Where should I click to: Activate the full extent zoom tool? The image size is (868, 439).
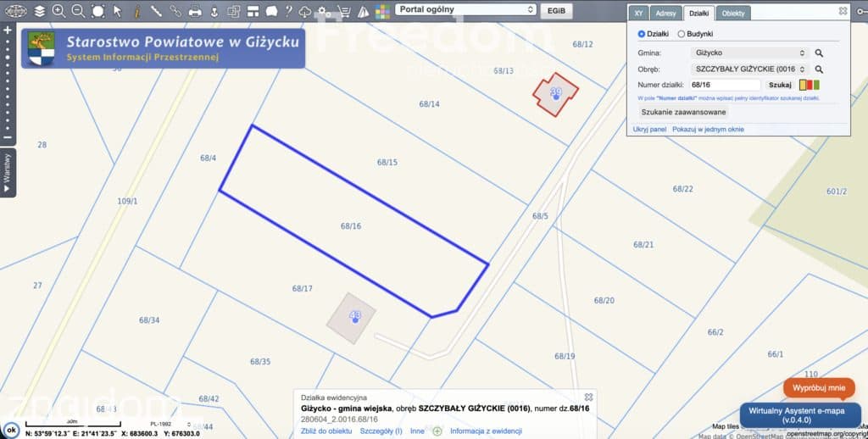(97, 10)
